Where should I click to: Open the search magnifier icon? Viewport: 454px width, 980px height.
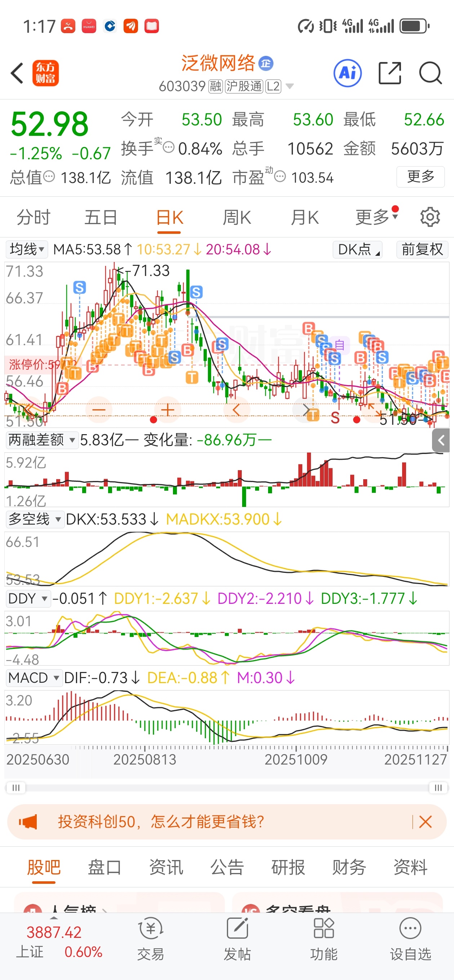[x=431, y=73]
